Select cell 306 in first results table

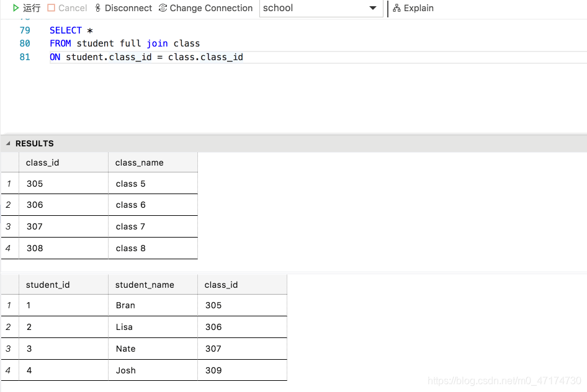coord(64,205)
